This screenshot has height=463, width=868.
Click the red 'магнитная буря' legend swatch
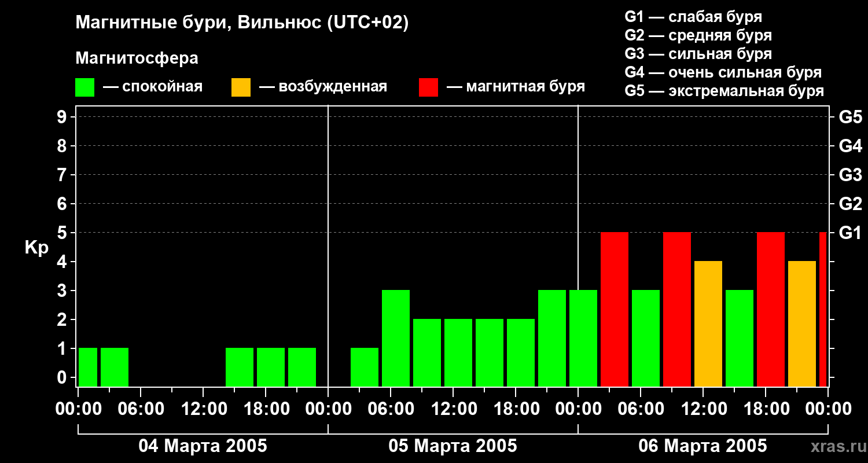(x=428, y=87)
